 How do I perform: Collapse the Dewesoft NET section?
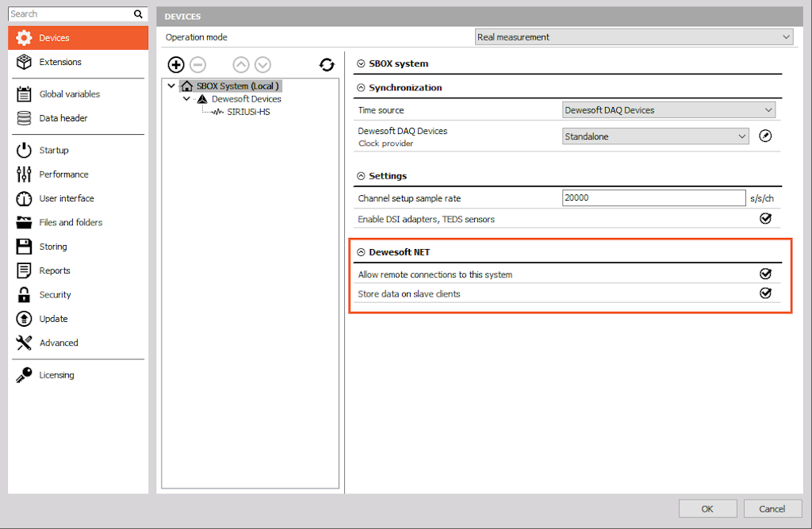tap(361, 252)
